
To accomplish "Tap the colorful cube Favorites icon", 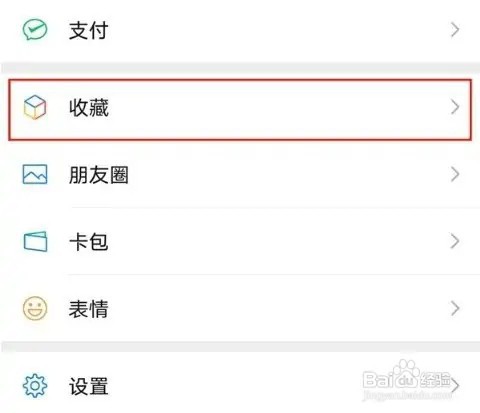I will click(x=35, y=107).
